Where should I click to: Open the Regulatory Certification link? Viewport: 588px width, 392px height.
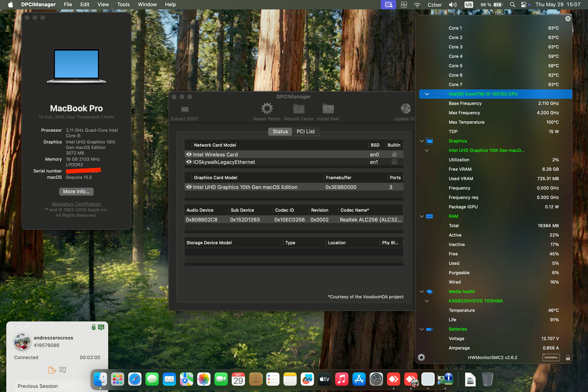click(x=76, y=204)
